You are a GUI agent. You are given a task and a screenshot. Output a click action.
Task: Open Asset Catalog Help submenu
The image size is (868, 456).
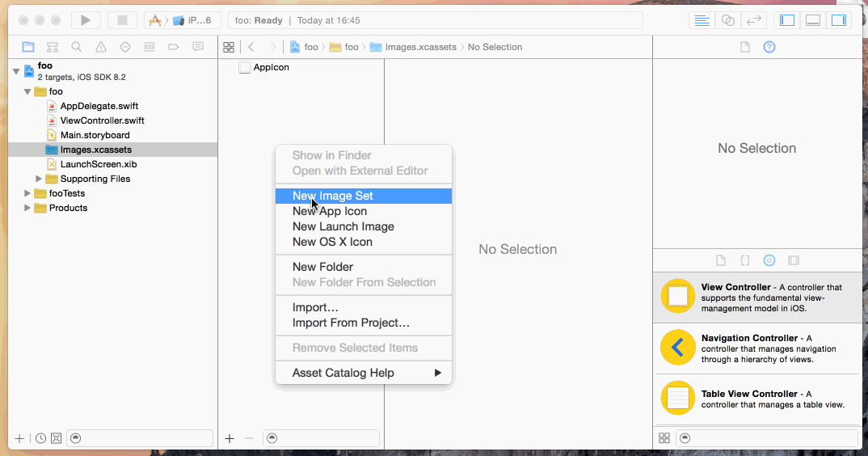364,373
